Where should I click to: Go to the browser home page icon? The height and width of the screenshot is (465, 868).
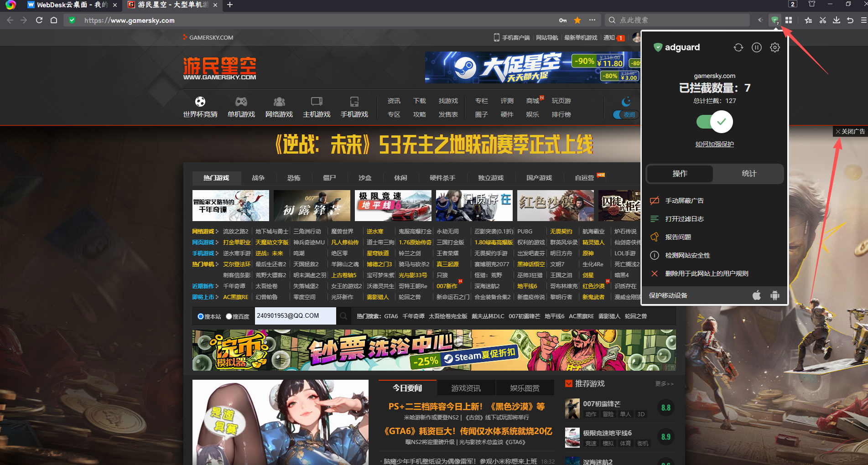coord(54,20)
